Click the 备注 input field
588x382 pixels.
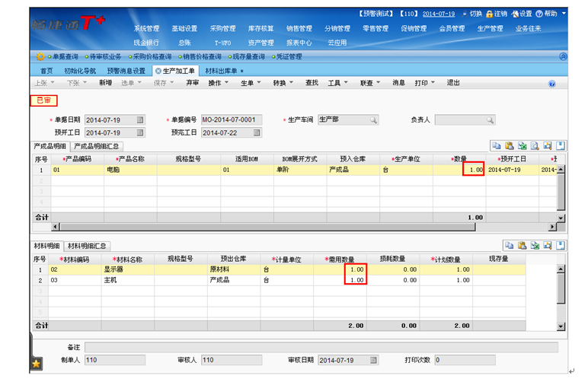pos(320,347)
